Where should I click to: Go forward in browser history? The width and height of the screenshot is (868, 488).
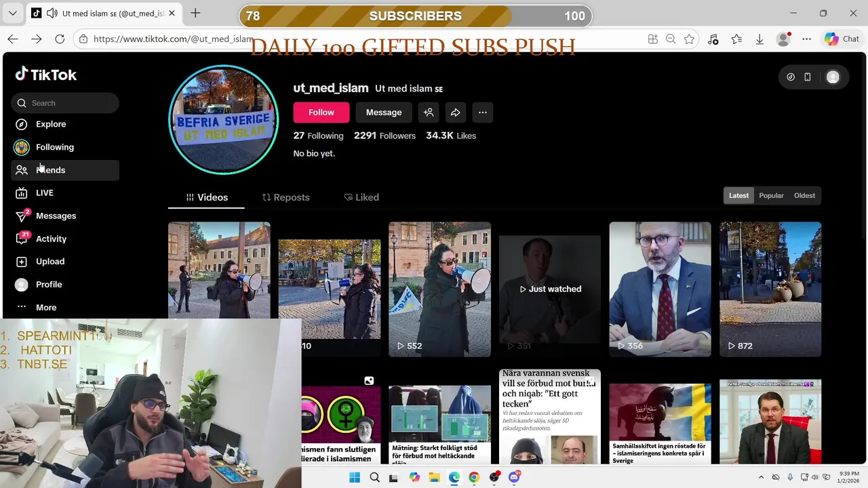[36, 39]
